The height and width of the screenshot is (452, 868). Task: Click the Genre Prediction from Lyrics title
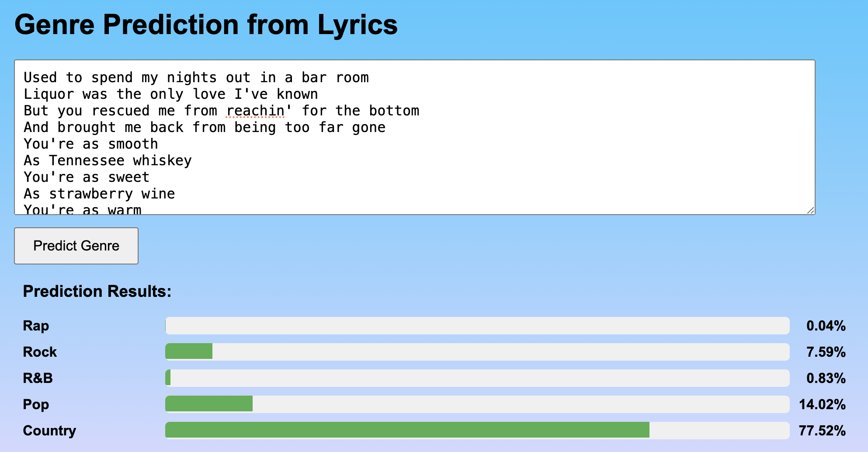point(206,24)
